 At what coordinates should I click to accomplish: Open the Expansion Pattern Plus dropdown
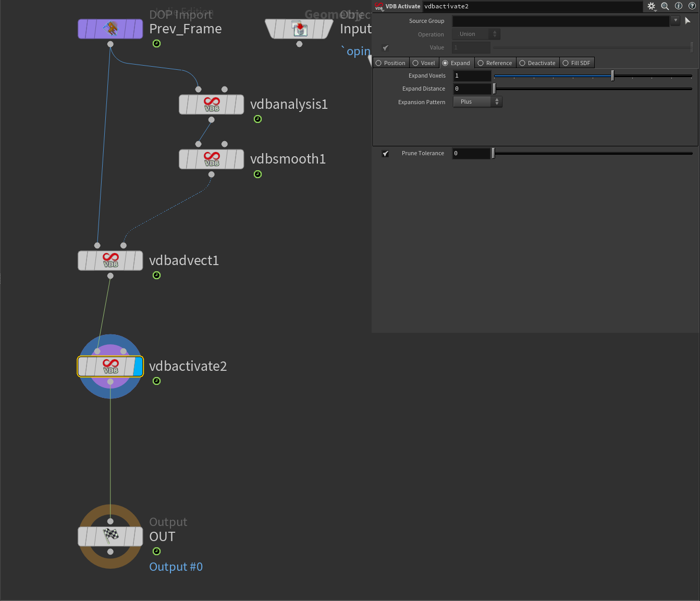[477, 102]
